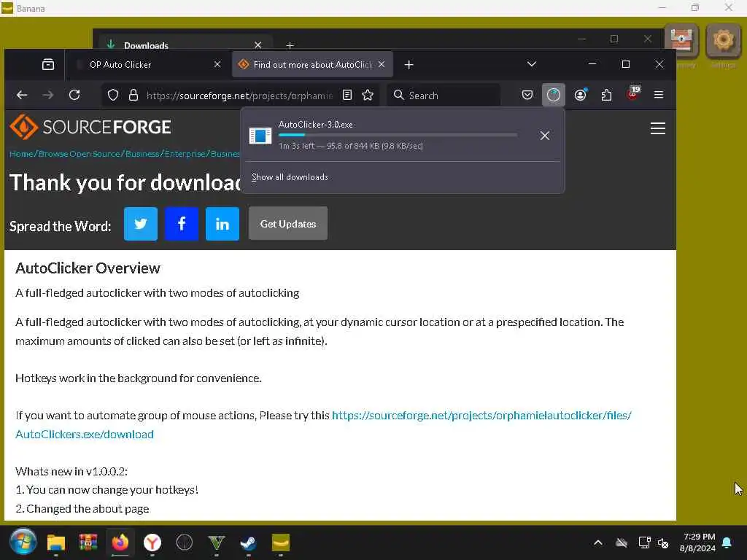
Task: Switch to the Downloads tab in the back window
Action: coord(186,44)
